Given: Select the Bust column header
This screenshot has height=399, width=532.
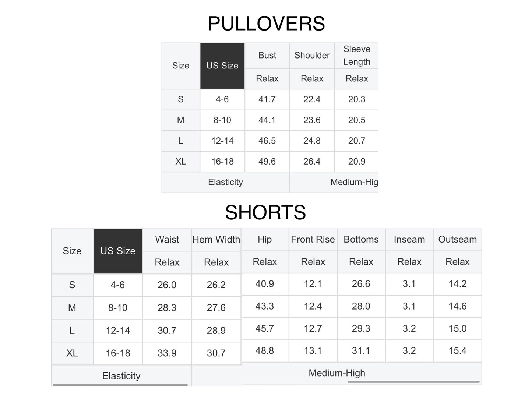Looking at the screenshot, I should 267,56.
